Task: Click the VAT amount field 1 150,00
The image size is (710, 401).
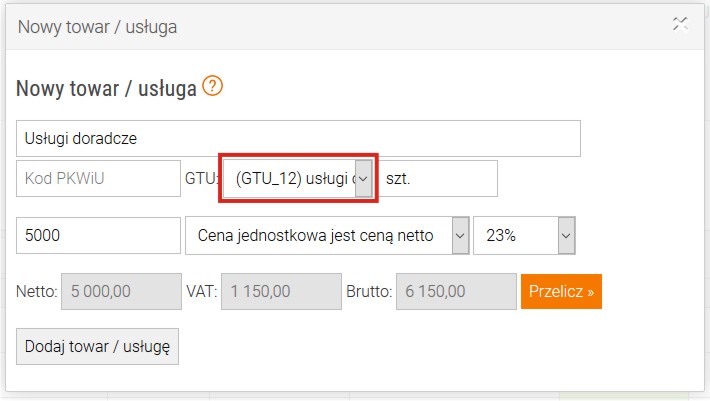Action: 281,291
